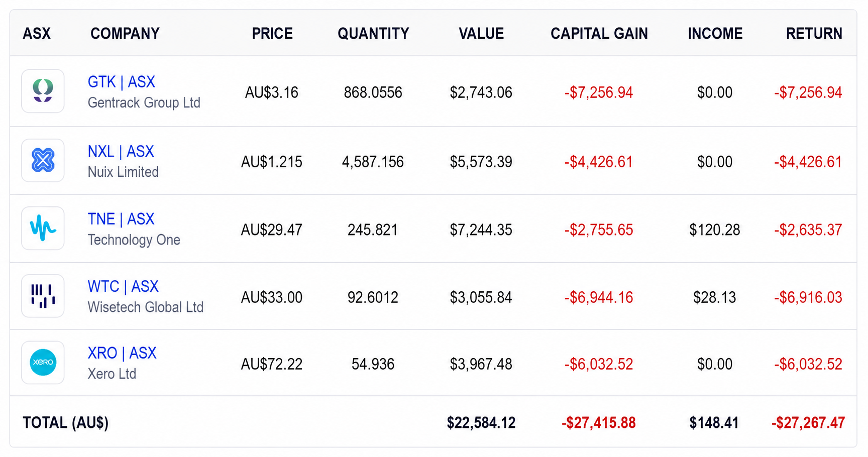Screen dimensions: 868x457
Task: Click the Xero Ltd logo icon
Action: click(43, 363)
